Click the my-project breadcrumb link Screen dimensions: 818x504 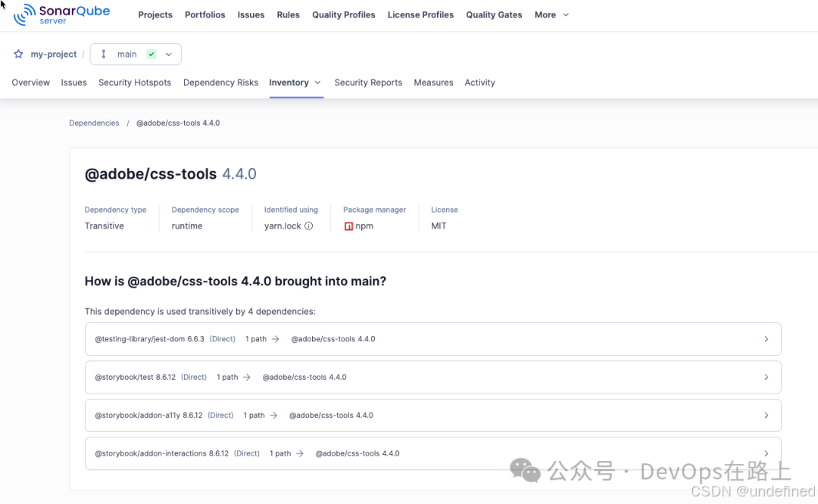(53, 54)
